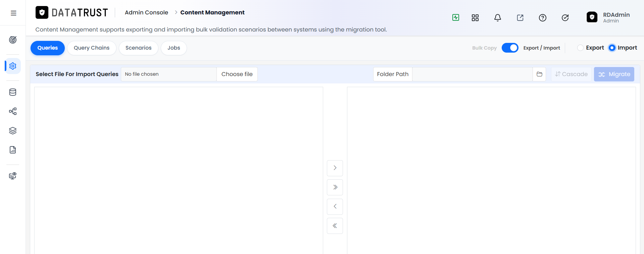The image size is (644, 254).
Task: Open the notifications bell
Action: pos(498,18)
